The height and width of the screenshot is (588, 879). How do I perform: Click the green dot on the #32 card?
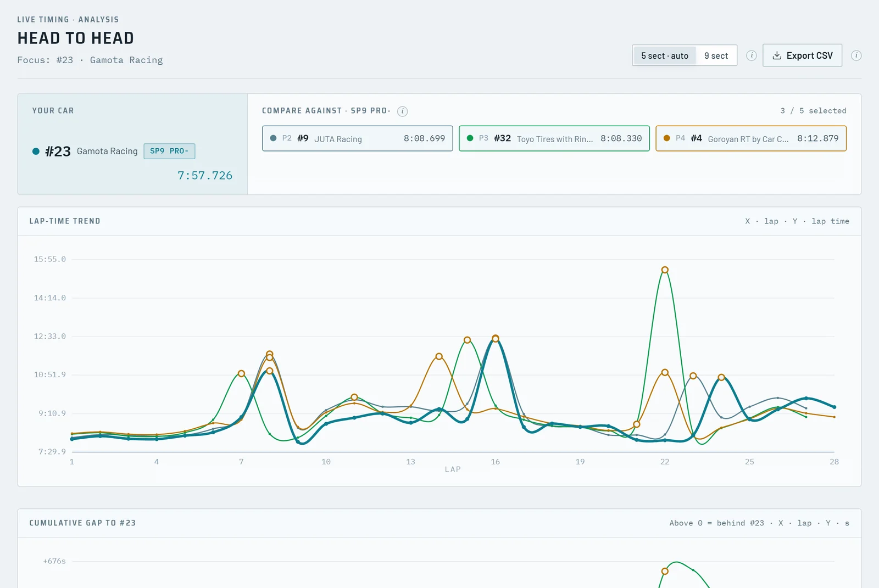470,138
